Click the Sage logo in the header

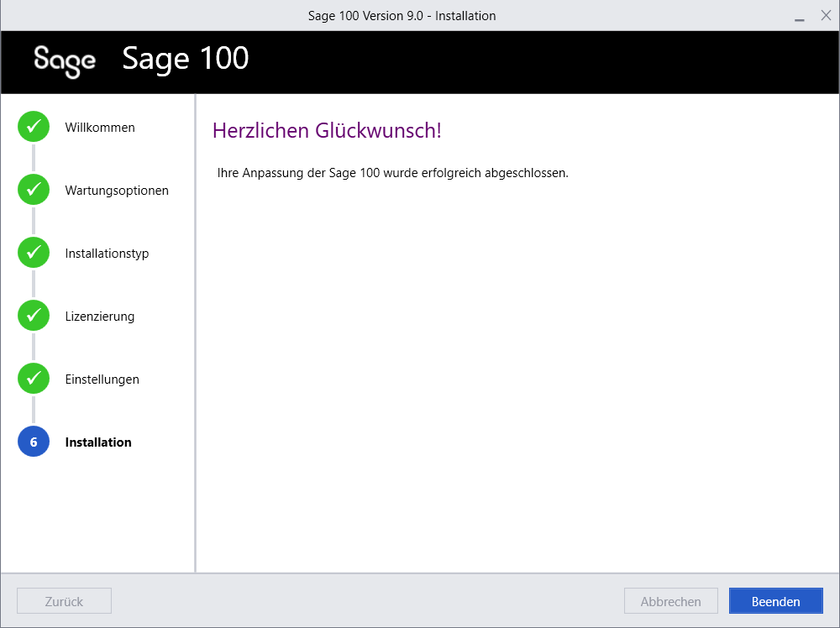pos(65,61)
